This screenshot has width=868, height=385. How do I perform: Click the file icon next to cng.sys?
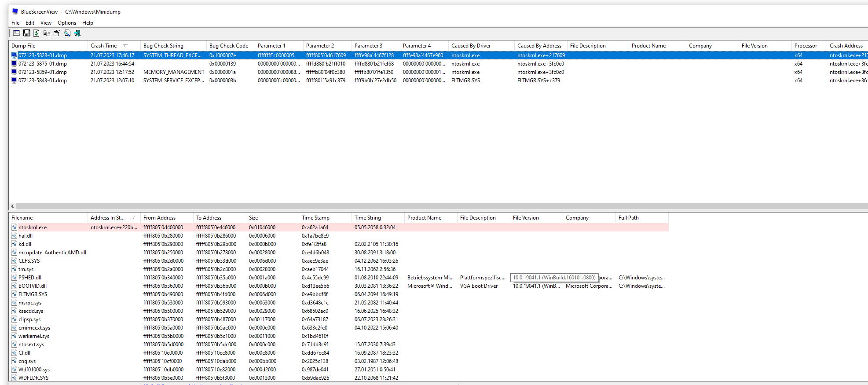tap(14, 361)
